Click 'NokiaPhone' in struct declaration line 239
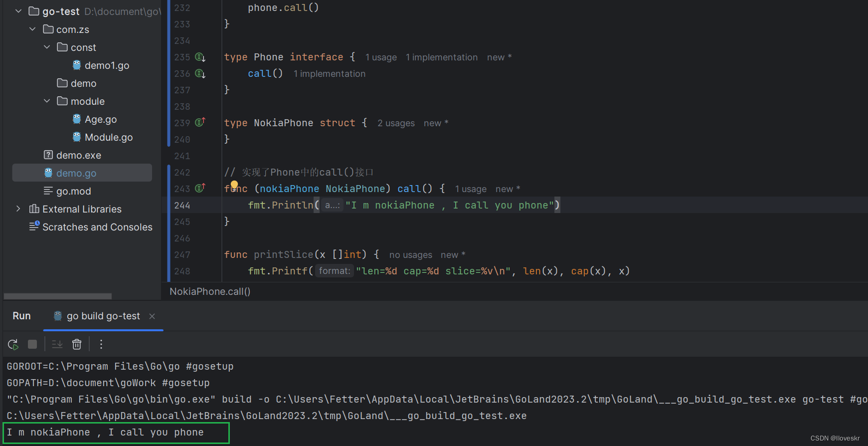This screenshot has height=446, width=868. [284, 123]
